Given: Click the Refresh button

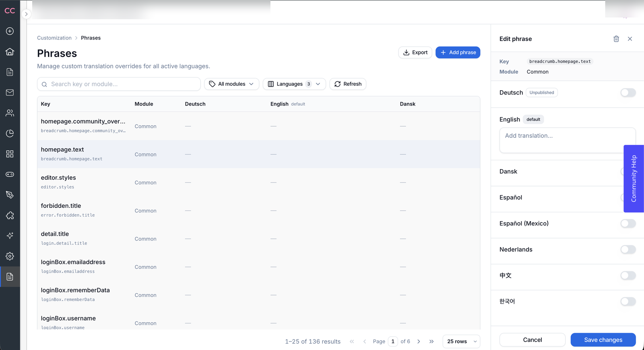Looking at the screenshot, I should (x=348, y=84).
